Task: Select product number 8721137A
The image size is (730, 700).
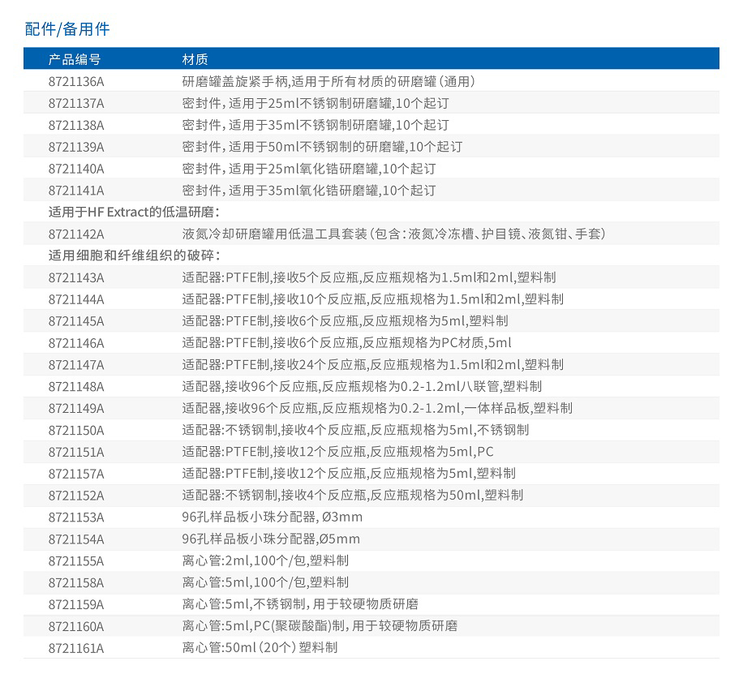Action: [x=76, y=103]
